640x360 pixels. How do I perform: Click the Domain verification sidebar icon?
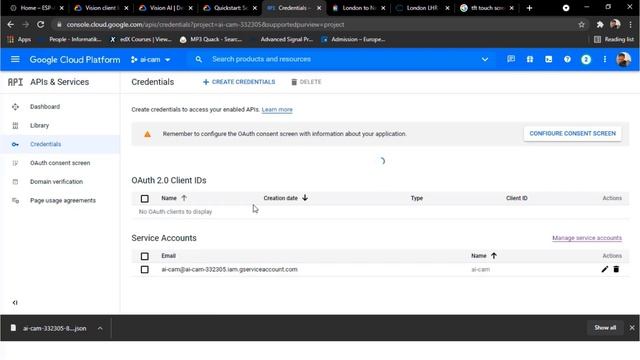(16, 182)
